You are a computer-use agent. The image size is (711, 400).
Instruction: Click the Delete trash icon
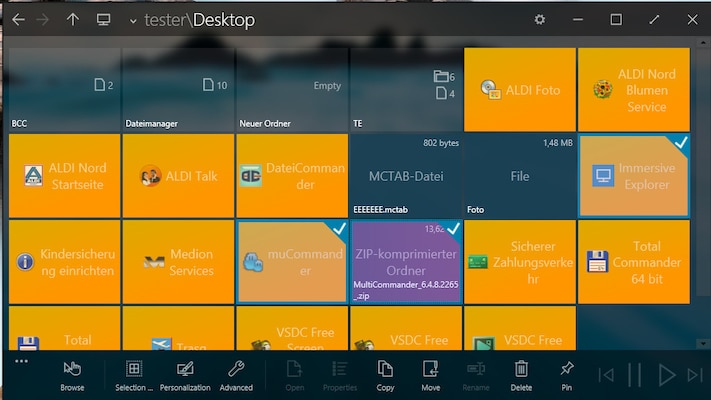click(521, 374)
